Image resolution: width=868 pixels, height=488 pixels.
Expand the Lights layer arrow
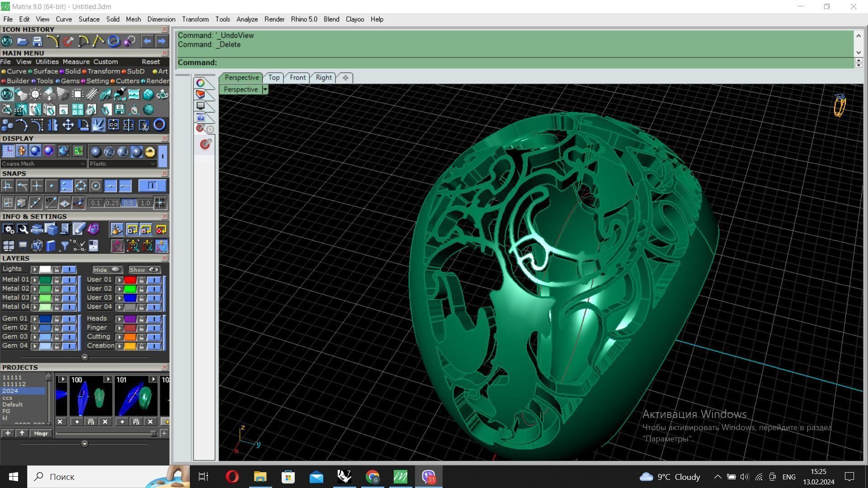click(x=35, y=269)
